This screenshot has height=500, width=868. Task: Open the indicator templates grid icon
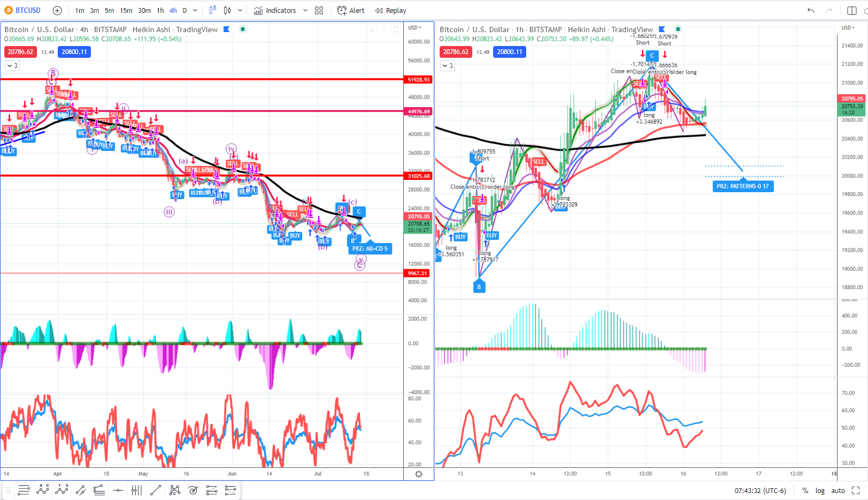click(319, 11)
